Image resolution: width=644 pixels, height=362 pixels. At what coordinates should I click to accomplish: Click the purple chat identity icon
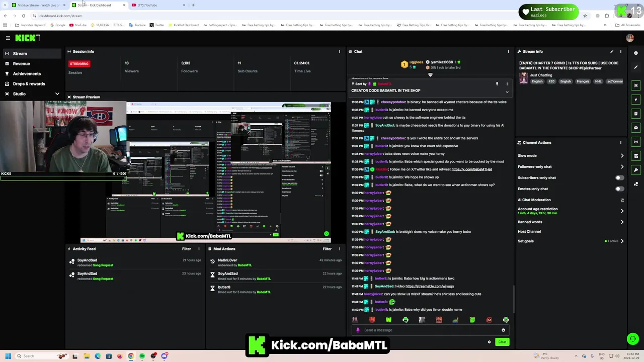(x=358, y=330)
